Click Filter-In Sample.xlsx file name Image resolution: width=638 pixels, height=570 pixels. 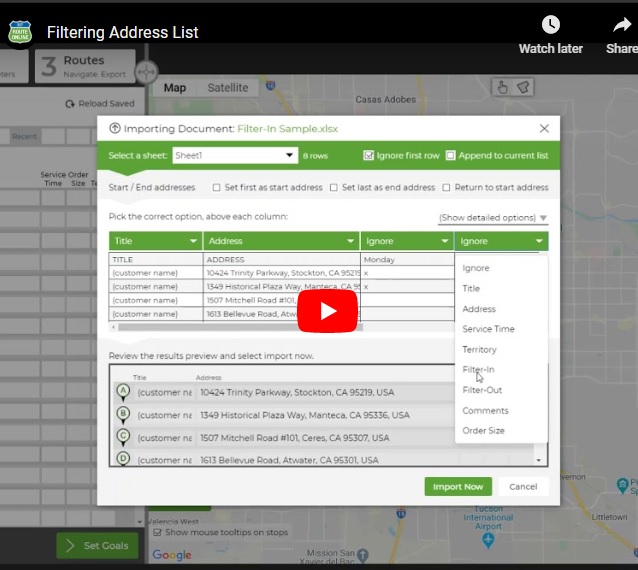click(288, 129)
